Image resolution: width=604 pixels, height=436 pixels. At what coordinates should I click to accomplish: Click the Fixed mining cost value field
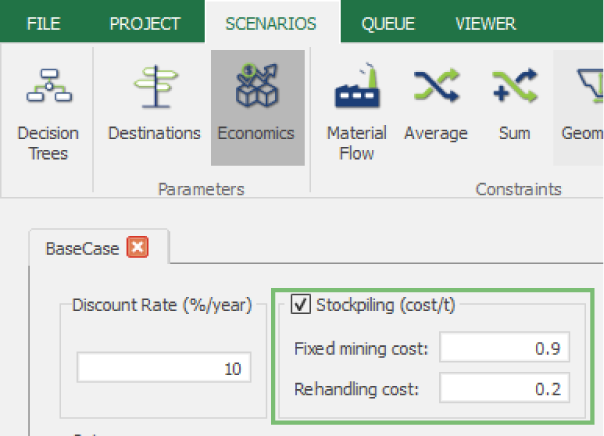(x=504, y=349)
